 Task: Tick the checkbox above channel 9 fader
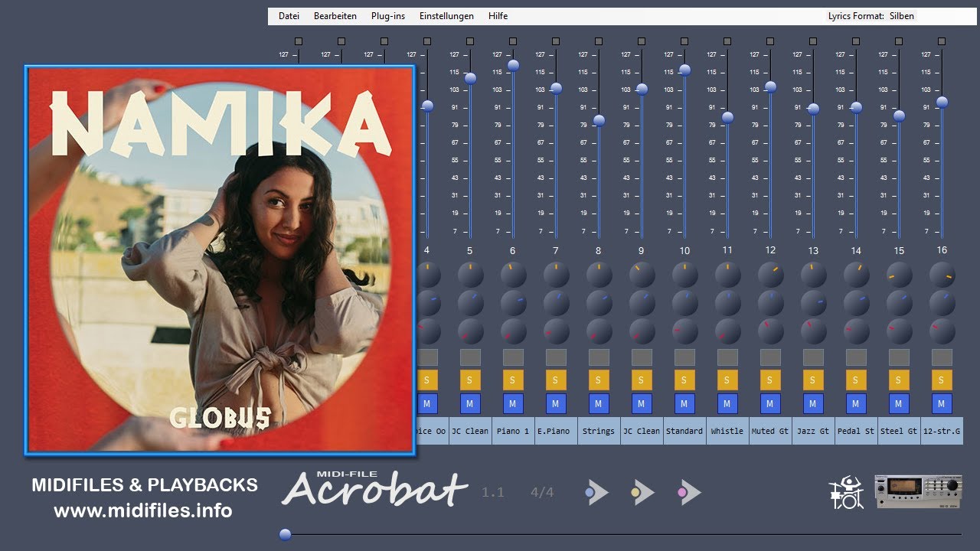[x=642, y=41]
